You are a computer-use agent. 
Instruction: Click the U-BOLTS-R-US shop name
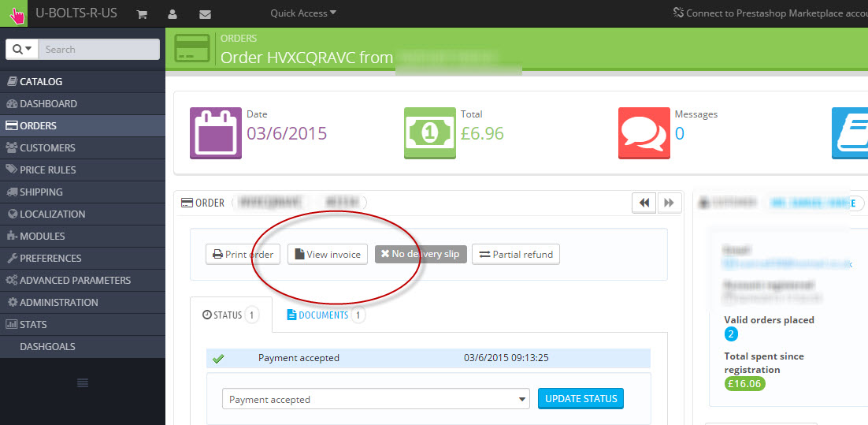(76, 13)
